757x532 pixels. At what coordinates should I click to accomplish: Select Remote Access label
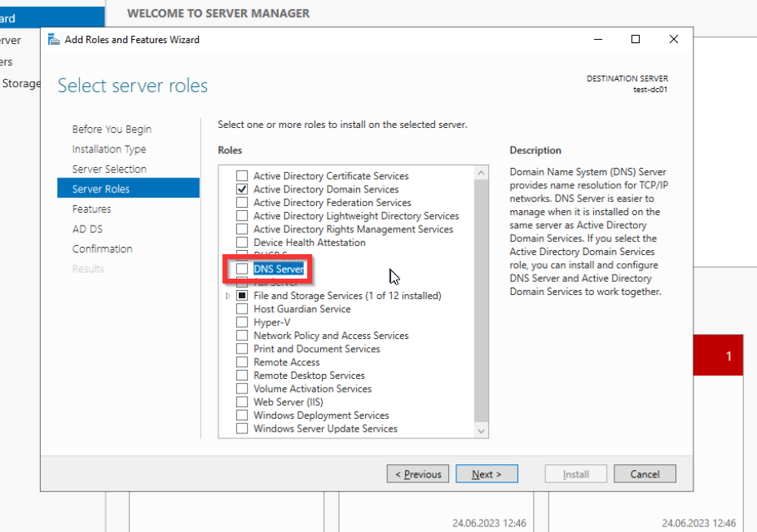(x=286, y=362)
